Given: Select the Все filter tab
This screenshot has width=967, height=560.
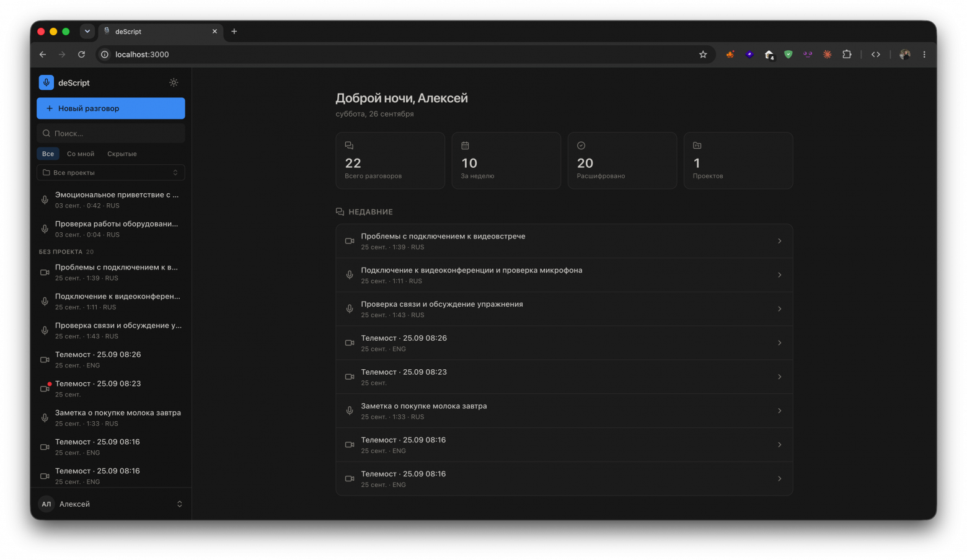Looking at the screenshot, I should click(48, 154).
